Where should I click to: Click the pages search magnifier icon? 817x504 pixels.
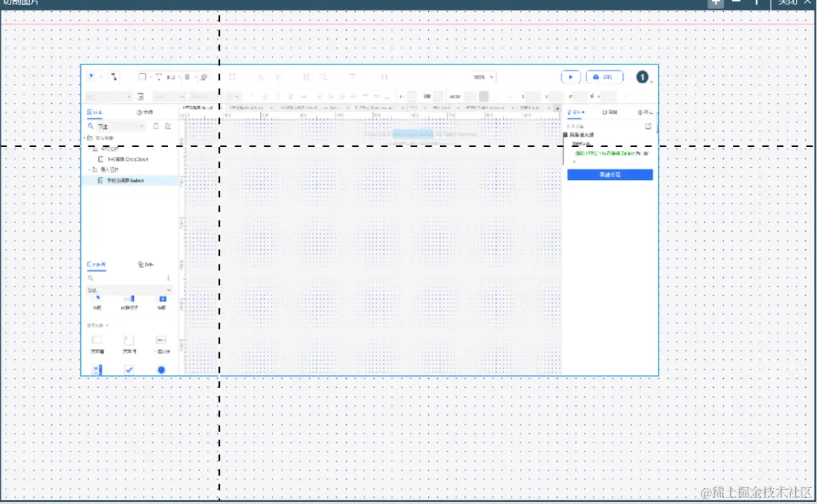[90, 126]
